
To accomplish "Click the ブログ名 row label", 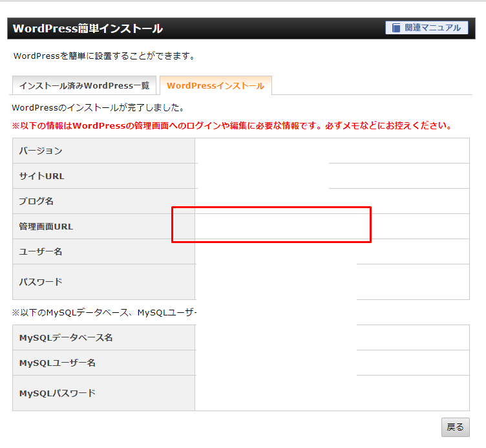I will click(36, 201).
